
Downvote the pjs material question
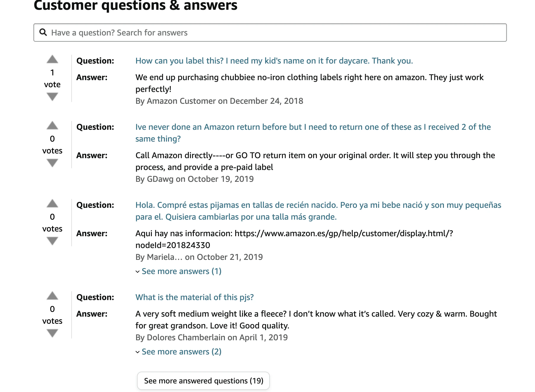52,333
